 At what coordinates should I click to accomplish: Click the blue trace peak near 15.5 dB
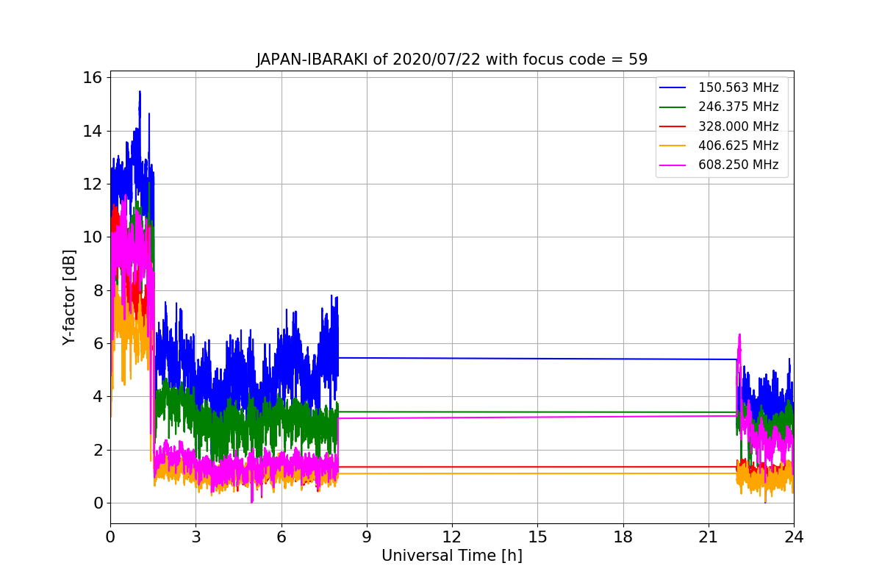[140, 93]
